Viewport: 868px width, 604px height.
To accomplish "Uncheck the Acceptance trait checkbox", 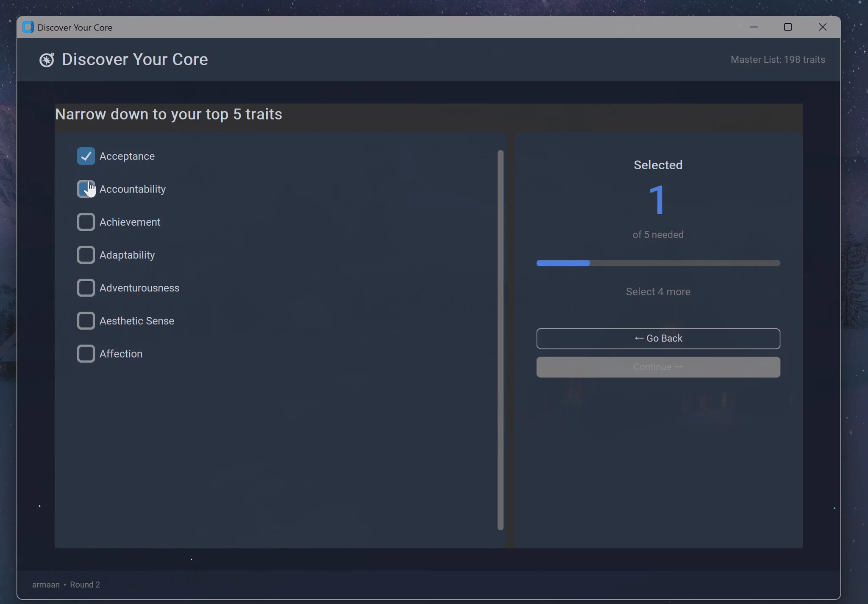I will tap(86, 156).
